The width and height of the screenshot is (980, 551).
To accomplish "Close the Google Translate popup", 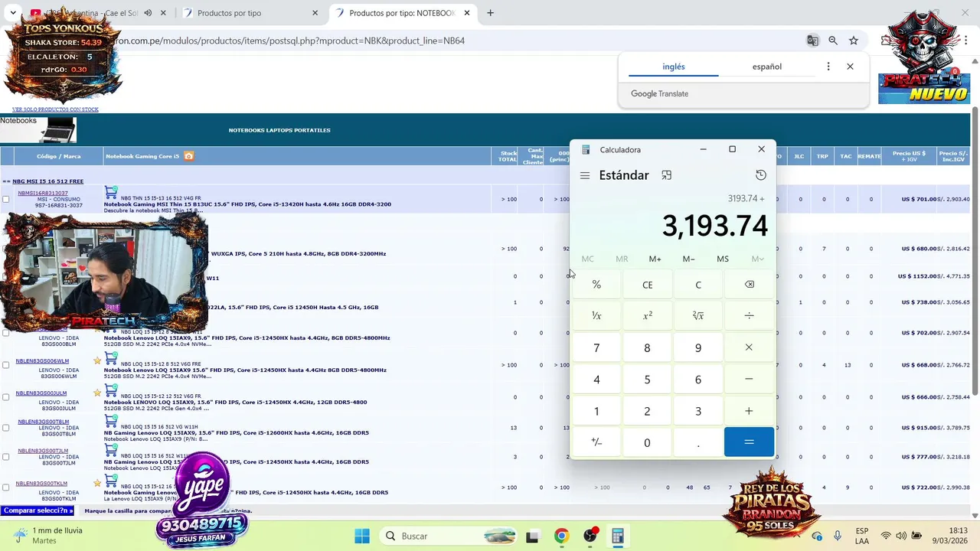I will tap(850, 67).
